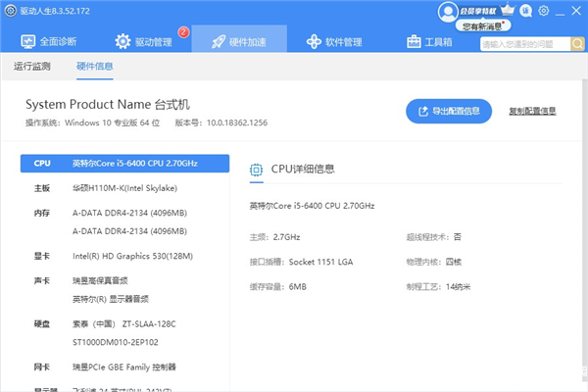The height and width of the screenshot is (392, 588).
Task: Select the 英特尔(R) 显示器音频 entry
Action: coord(111,299)
